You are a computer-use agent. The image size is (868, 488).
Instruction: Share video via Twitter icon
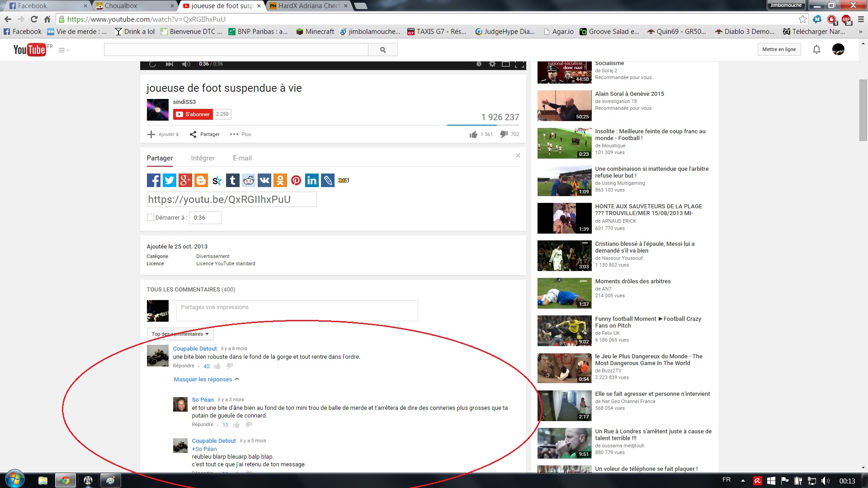(169, 181)
